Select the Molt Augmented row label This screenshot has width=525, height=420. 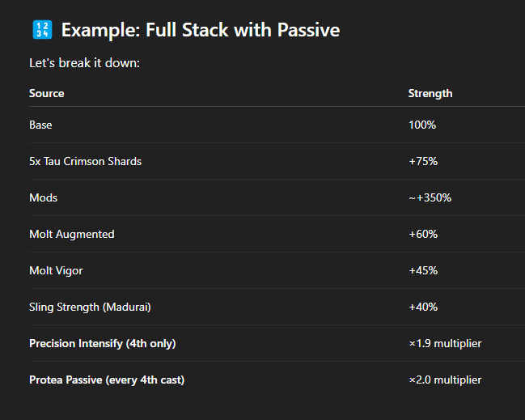coord(72,234)
